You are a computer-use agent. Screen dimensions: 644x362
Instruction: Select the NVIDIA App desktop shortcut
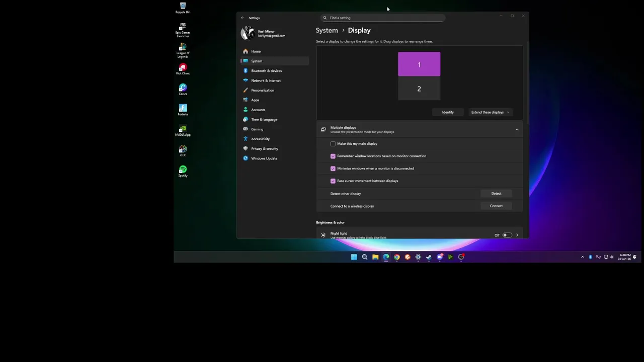tap(183, 131)
